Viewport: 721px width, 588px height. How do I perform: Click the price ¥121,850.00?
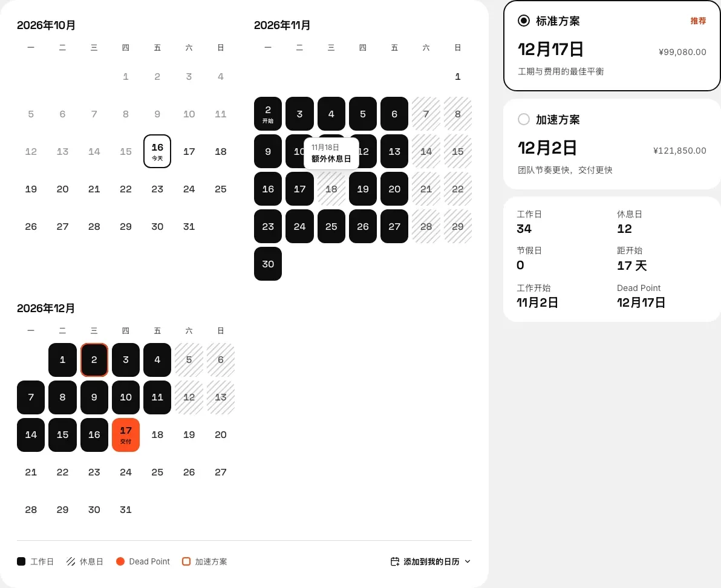[680, 151]
